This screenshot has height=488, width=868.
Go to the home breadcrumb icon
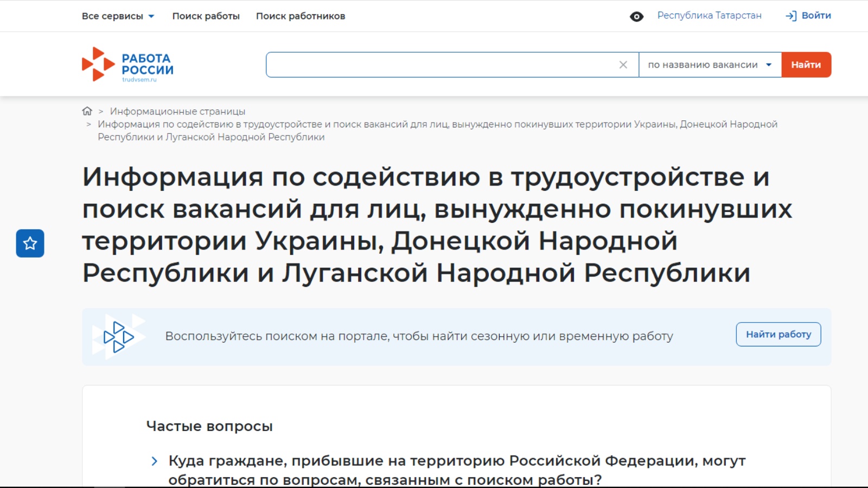coord(87,111)
